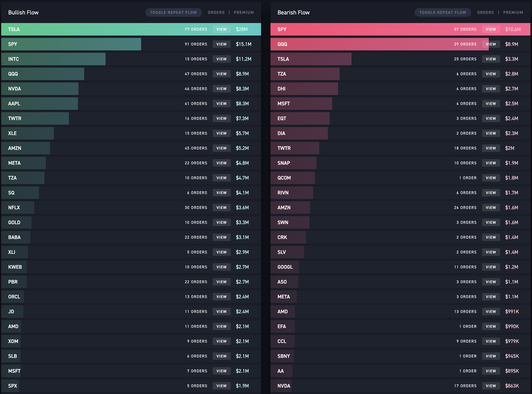Open View for bullish INTC orders
Viewport: 532px width, 394px height.
(221, 59)
